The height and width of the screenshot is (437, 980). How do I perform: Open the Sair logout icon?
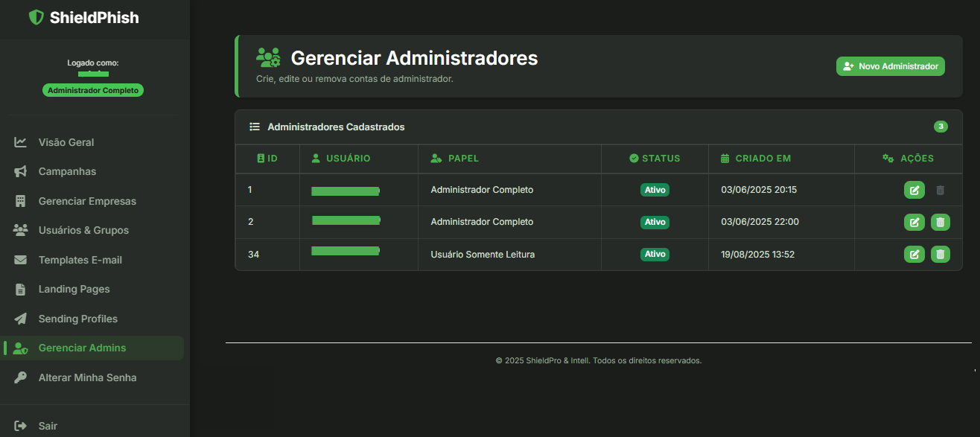tap(19, 425)
